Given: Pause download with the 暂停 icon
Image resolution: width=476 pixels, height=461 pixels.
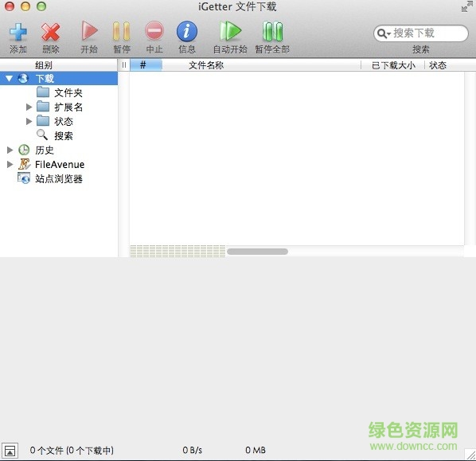Looking at the screenshot, I should click(x=122, y=31).
